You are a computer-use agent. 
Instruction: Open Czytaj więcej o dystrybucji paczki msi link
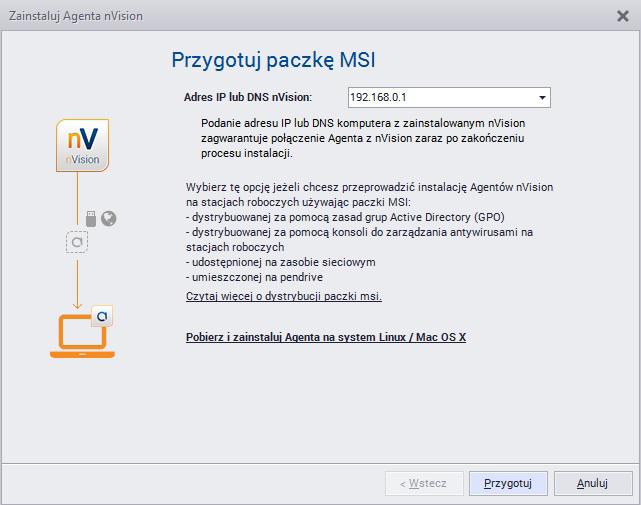(284, 296)
